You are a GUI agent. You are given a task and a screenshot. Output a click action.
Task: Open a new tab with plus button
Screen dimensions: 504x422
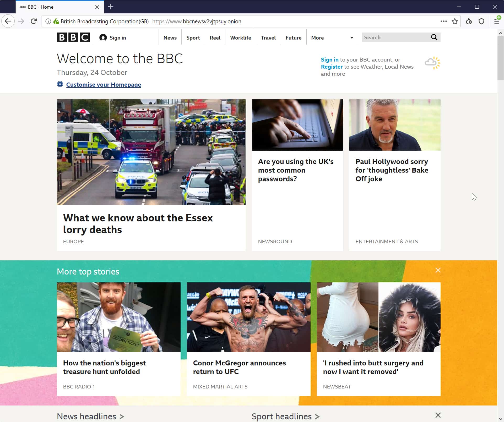[111, 7]
